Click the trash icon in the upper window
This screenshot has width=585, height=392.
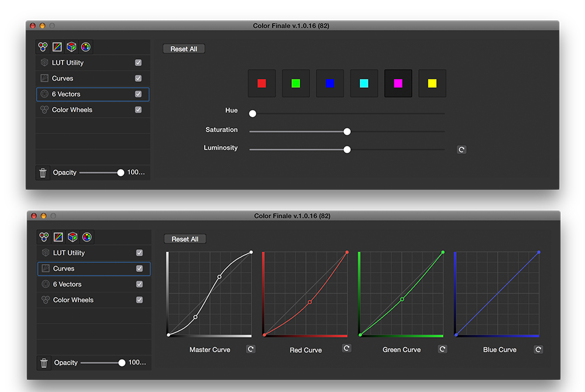43,173
